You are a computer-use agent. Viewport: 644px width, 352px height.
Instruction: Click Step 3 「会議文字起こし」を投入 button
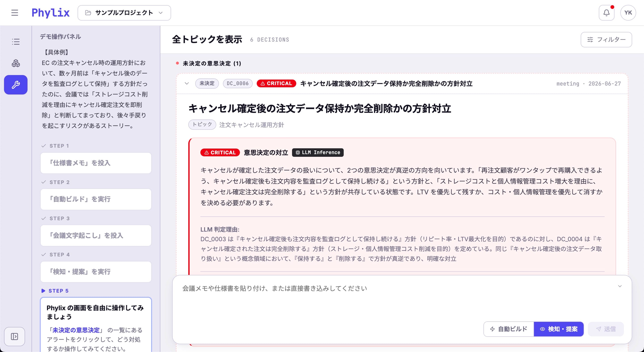[x=96, y=235]
